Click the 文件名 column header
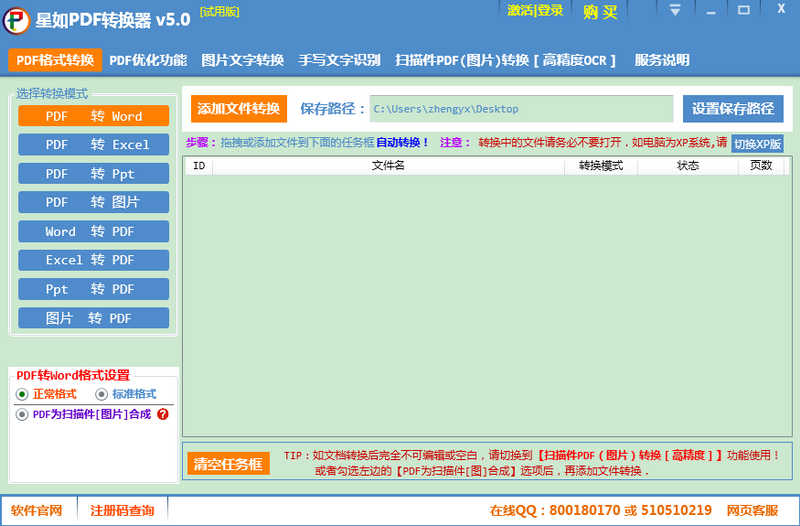The height and width of the screenshot is (526, 800). 388,165
